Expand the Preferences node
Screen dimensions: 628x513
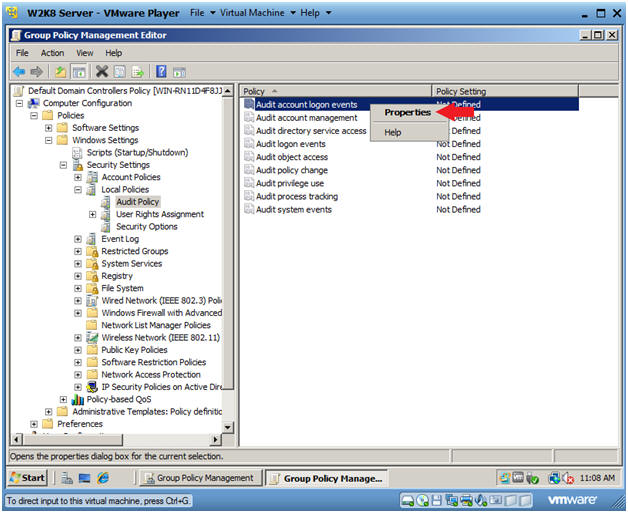(x=34, y=424)
